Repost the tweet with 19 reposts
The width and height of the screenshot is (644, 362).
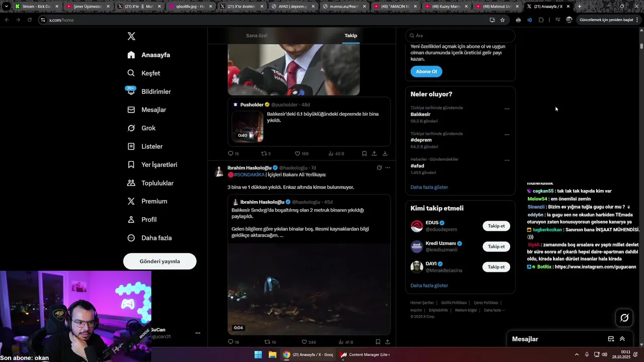270,342
